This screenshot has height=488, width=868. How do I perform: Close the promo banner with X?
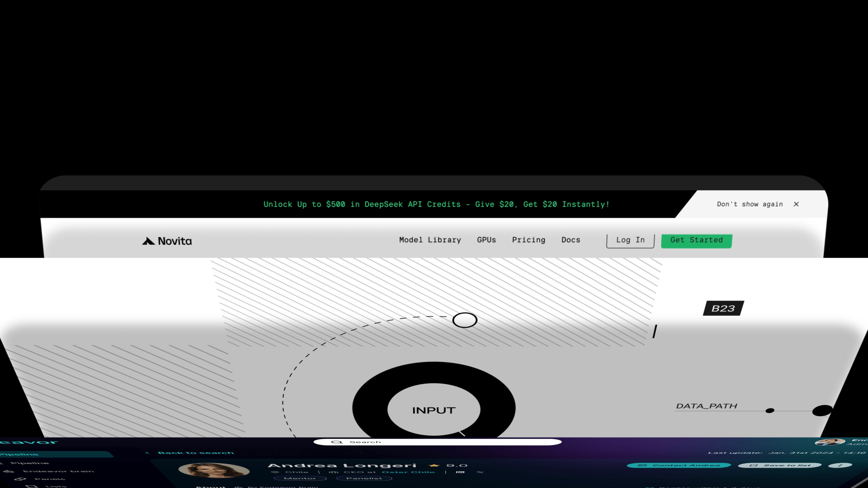[x=796, y=204]
